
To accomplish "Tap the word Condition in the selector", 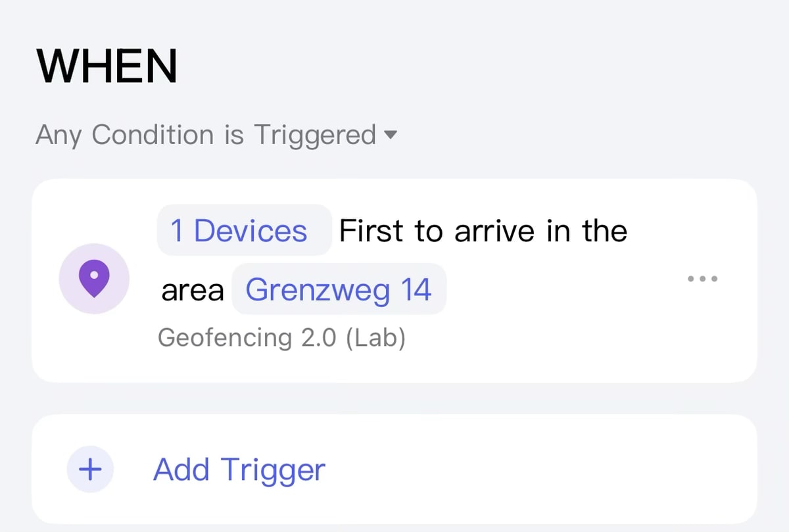I will (x=152, y=135).
